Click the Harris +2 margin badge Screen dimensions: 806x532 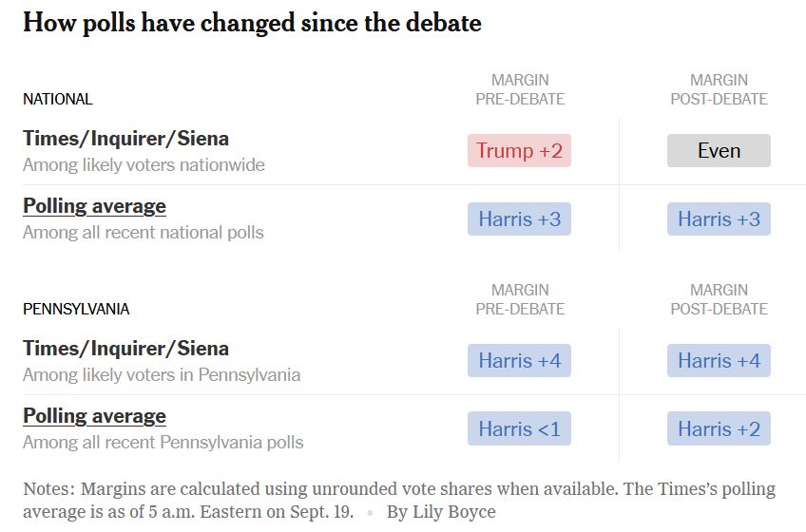tap(719, 428)
